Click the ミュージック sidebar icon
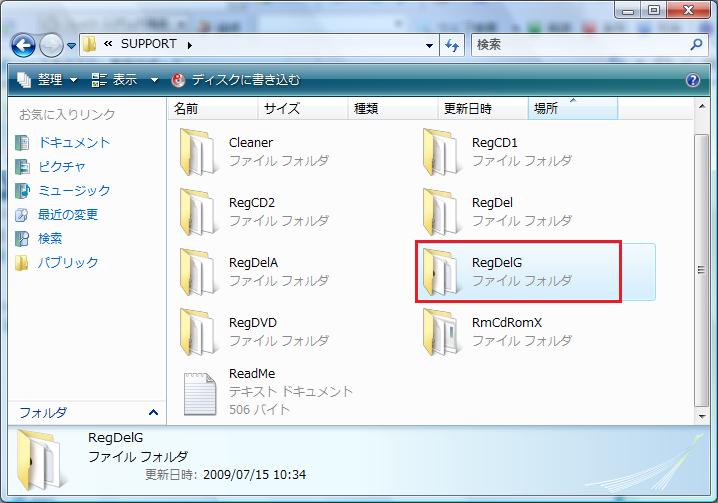This screenshot has height=503, width=718. [x=22, y=191]
